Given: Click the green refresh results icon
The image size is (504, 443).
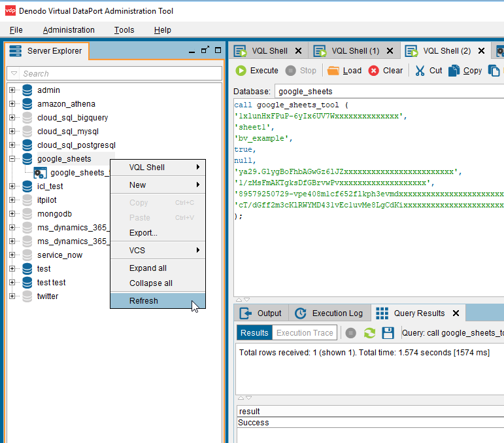Looking at the screenshot, I should click(369, 333).
